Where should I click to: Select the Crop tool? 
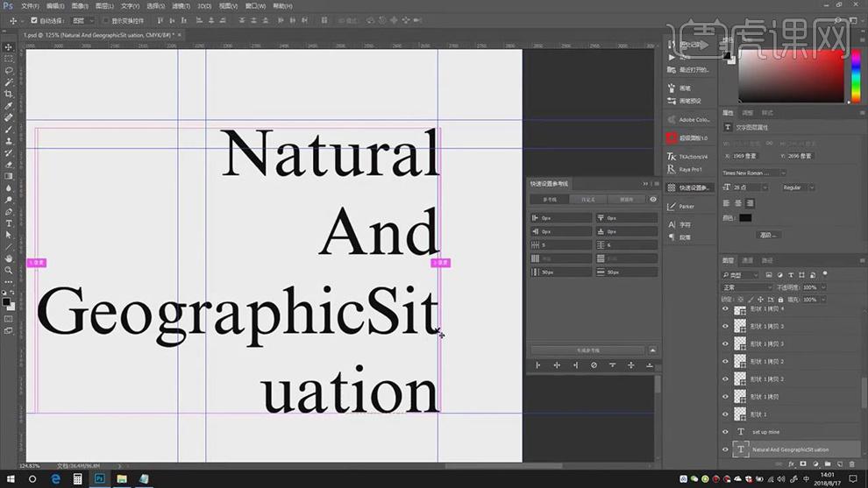(x=9, y=94)
